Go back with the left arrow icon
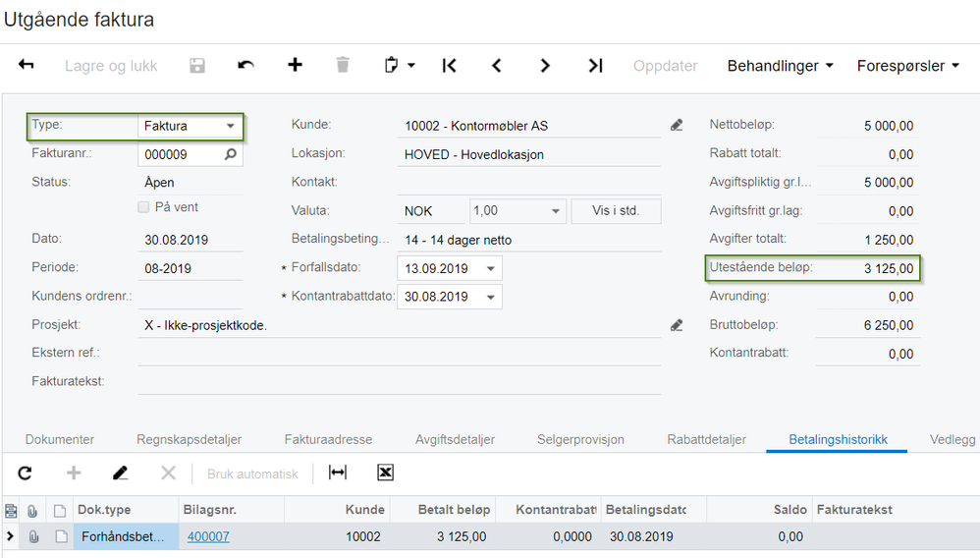980x558 pixels. tap(27, 65)
